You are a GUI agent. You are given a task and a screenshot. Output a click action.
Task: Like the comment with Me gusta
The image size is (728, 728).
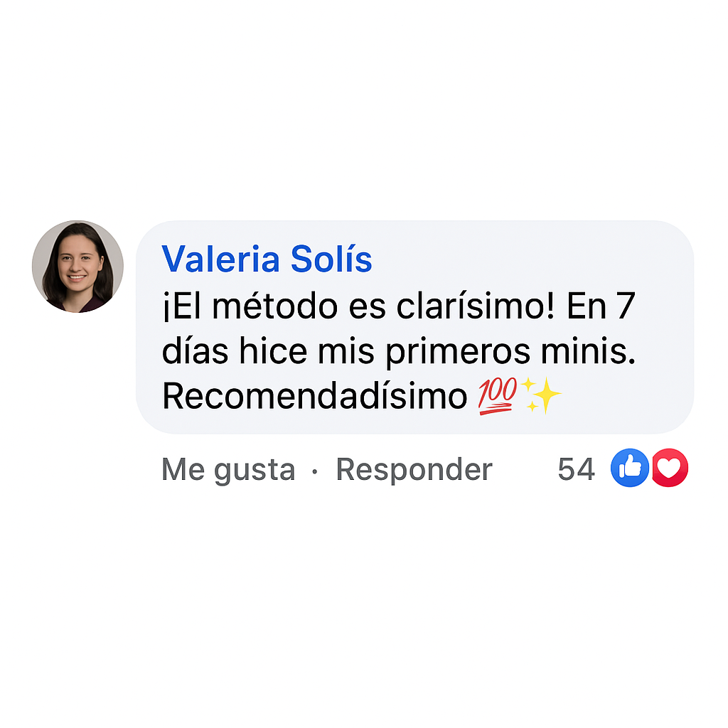[228, 469]
